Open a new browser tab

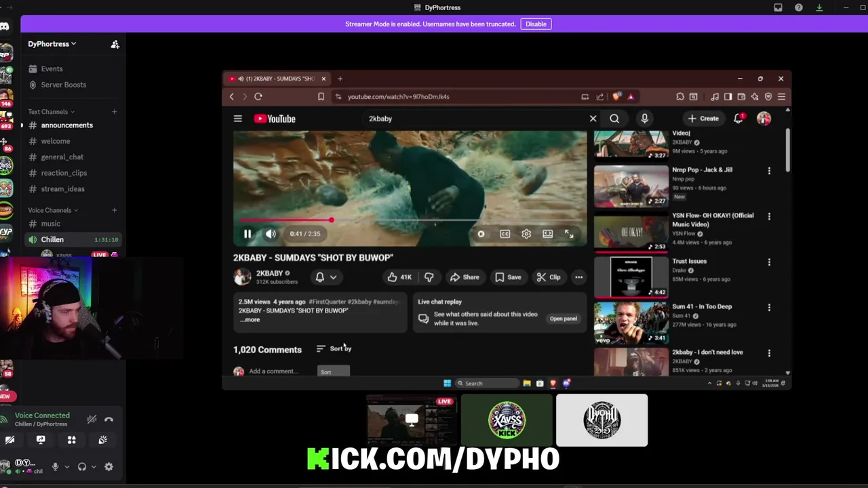(x=340, y=79)
